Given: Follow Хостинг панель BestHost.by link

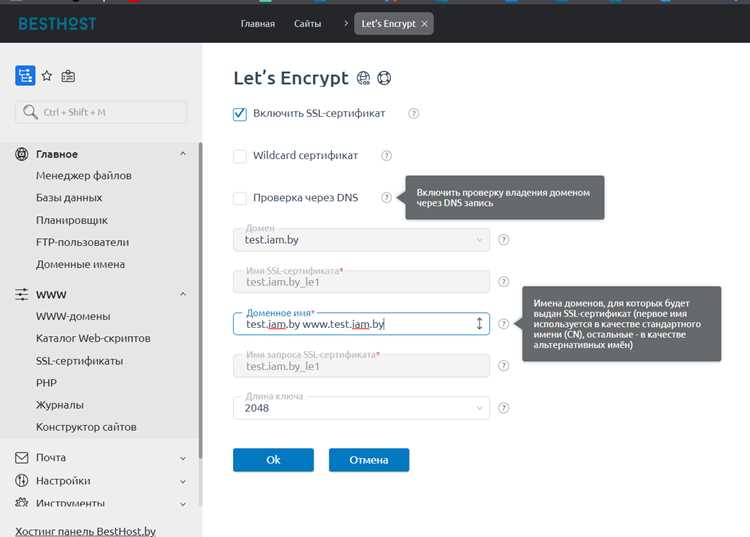Looking at the screenshot, I should [x=85, y=531].
